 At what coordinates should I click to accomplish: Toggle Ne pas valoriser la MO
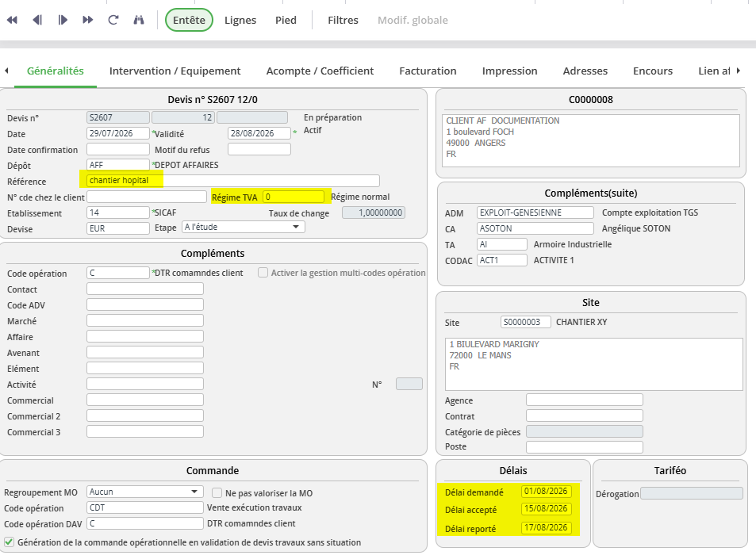pos(217,493)
